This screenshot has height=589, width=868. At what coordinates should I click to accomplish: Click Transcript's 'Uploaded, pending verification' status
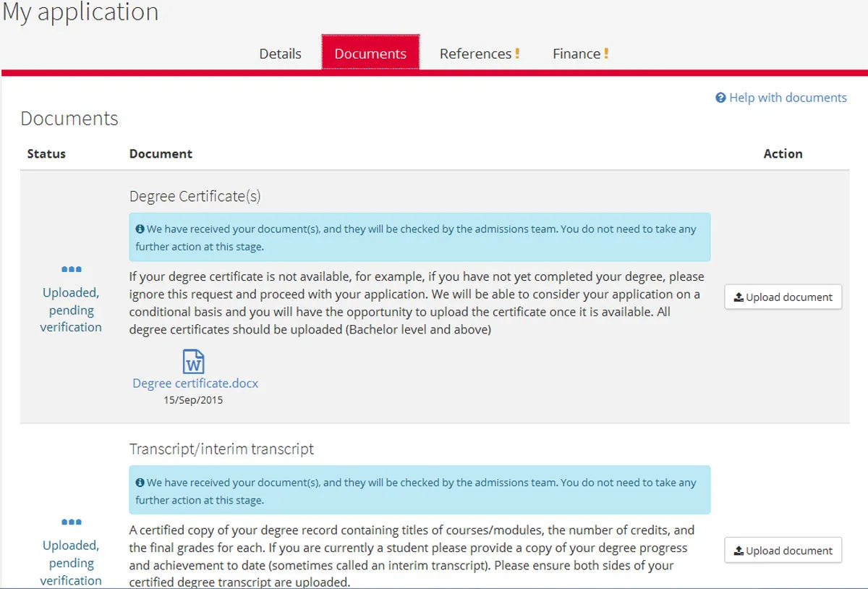point(71,562)
